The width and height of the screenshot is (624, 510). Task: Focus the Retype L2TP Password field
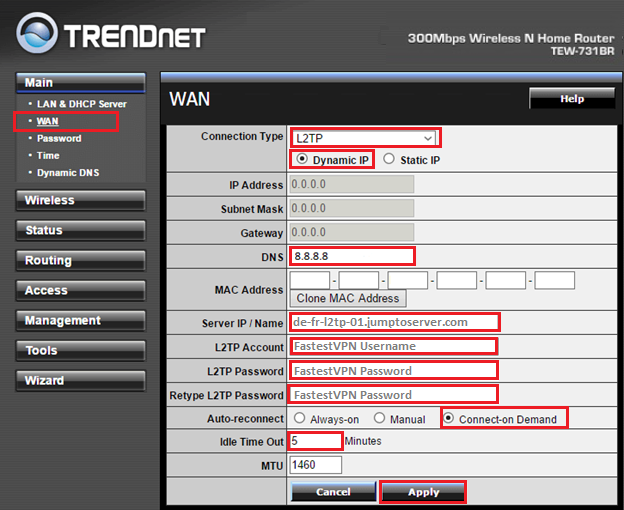click(393, 395)
